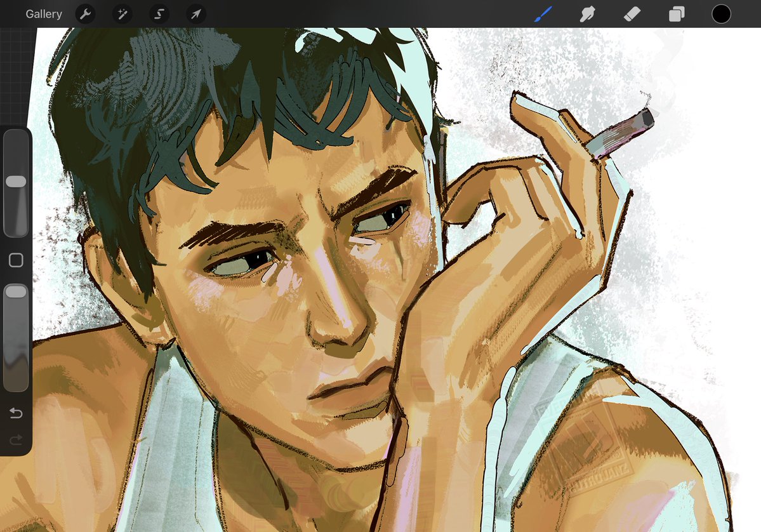This screenshot has height=532, width=761.
Task: Undo the last stroke
Action: click(x=16, y=413)
